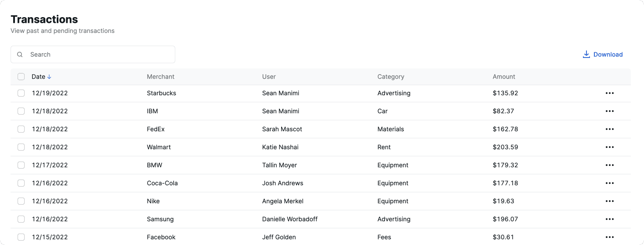Click the $162.78 amount
644x245 pixels.
point(506,129)
